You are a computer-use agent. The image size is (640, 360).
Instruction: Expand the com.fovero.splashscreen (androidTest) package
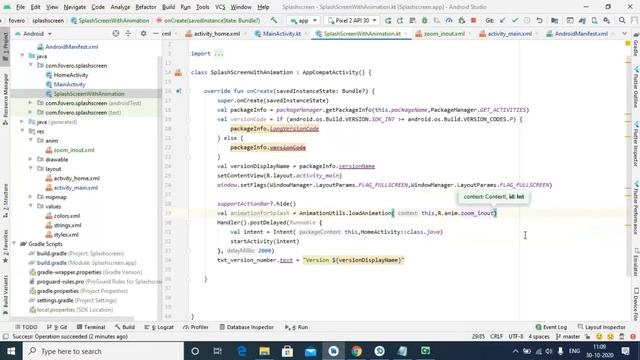coord(31,103)
